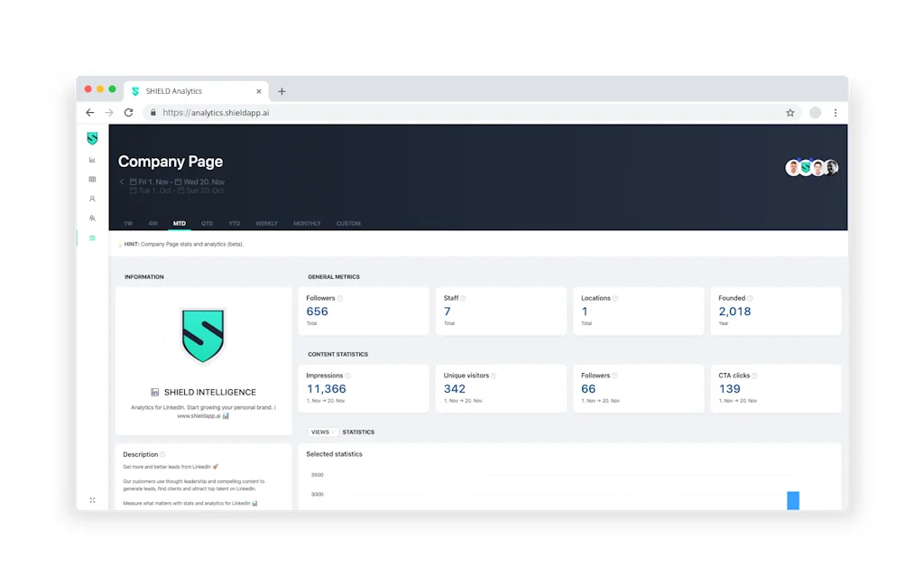Click the Fri 1. Nov start date
The height and width of the screenshot is (586, 924).
152,181
